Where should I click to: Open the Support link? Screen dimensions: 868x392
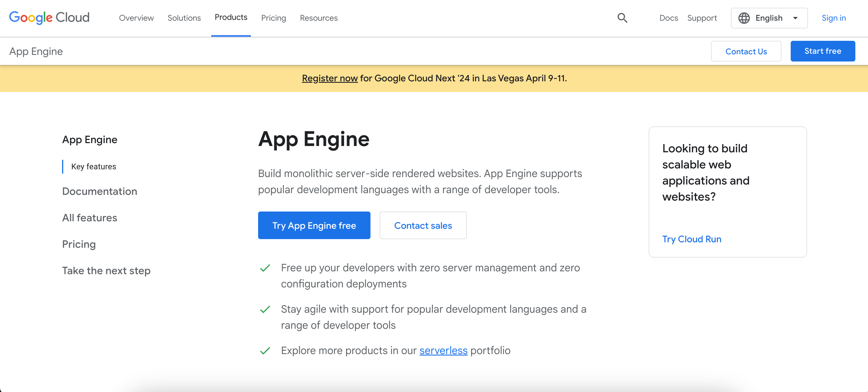702,18
